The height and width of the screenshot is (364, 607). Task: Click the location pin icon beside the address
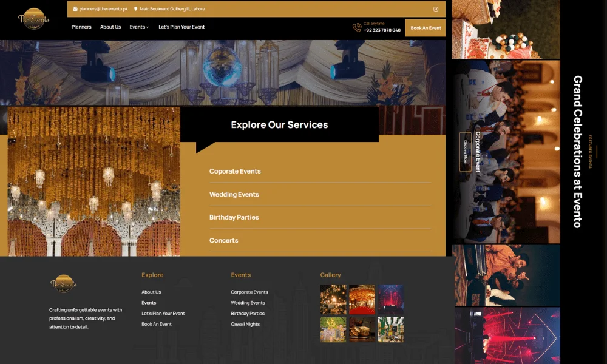point(135,9)
